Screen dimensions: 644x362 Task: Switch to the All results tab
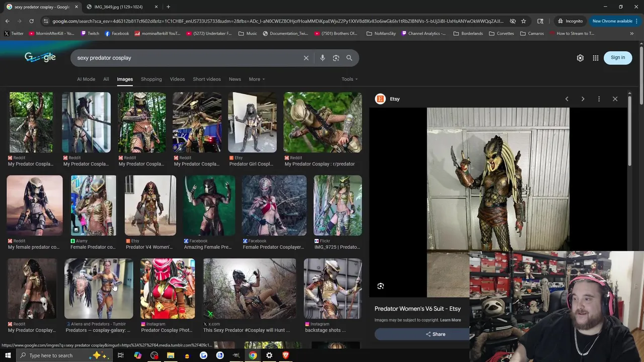point(106,79)
